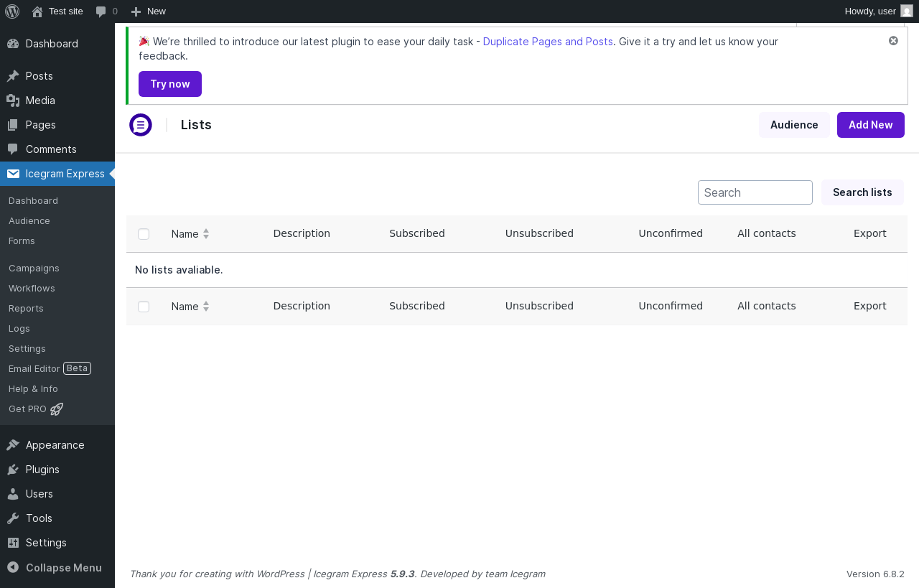Click the Tools wrench icon

pyautogui.click(x=13, y=518)
